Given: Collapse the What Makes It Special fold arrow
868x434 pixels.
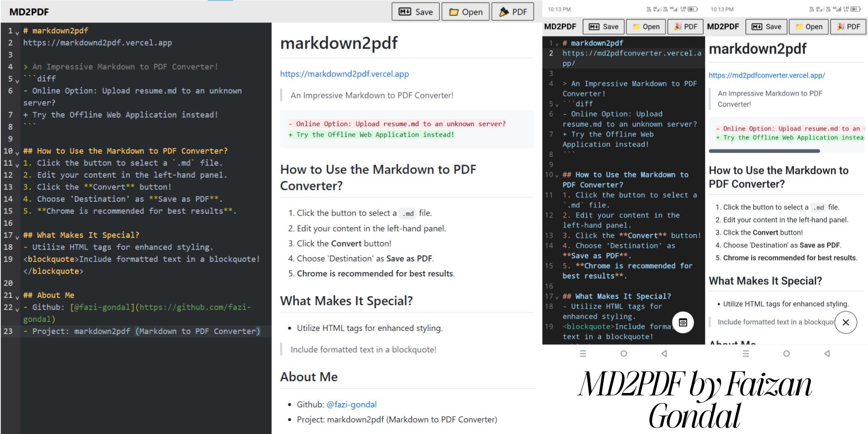Looking at the screenshot, I should [x=16, y=237].
